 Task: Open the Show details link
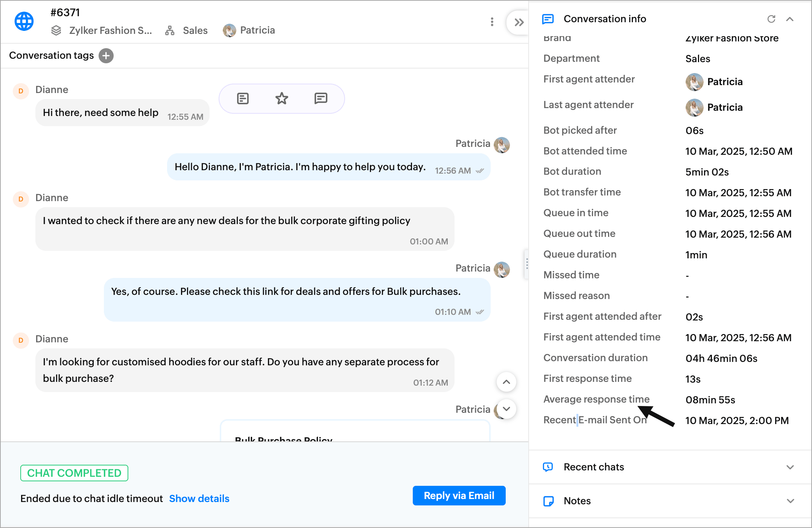(x=199, y=499)
